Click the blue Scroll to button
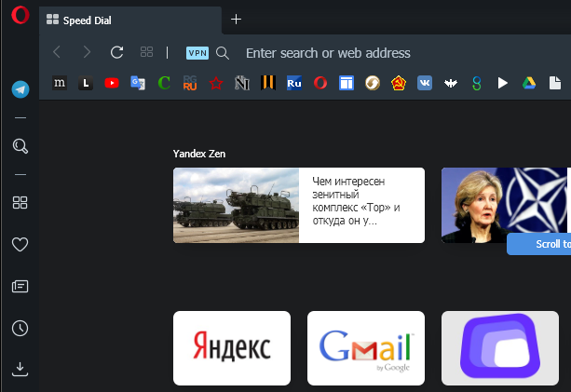Viewport: 571px width, 392px height. coord(539,244)
